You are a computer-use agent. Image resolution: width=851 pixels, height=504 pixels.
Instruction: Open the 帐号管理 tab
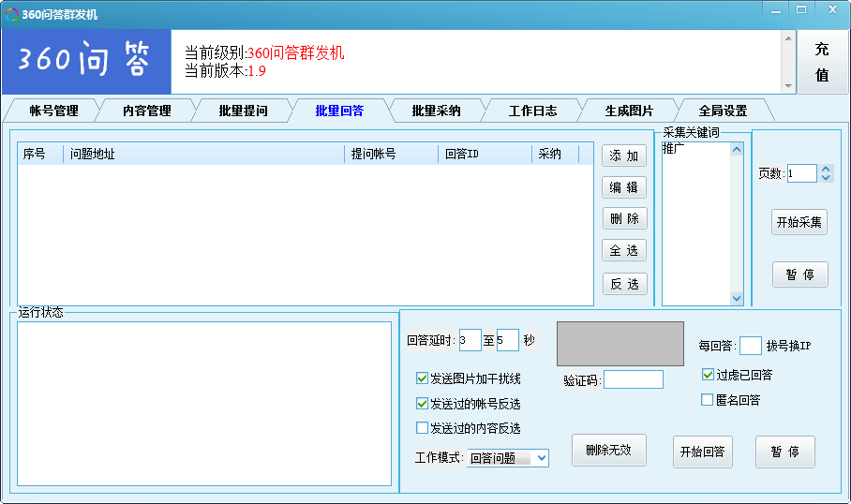coord(53,111)
